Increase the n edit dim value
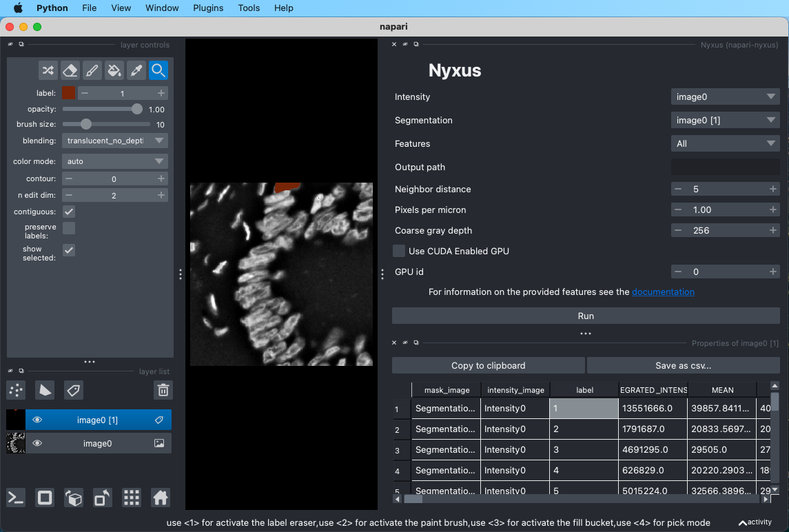 (161, 195)
